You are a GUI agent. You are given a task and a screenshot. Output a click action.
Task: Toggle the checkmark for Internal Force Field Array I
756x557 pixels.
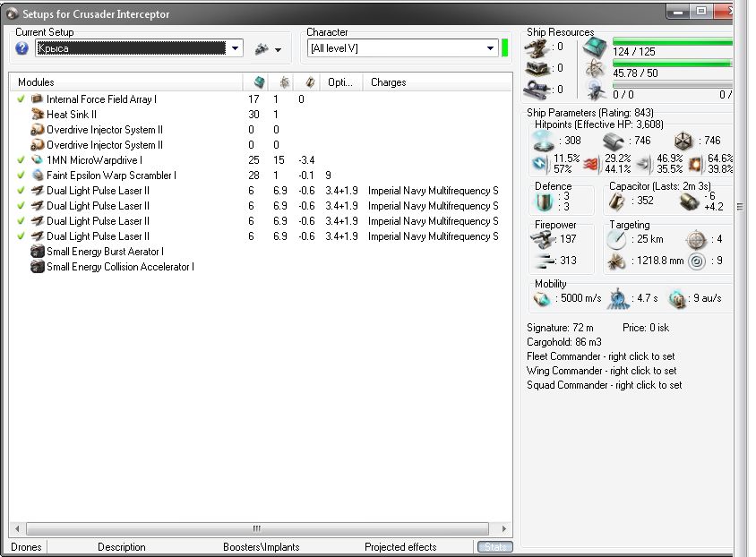pos(21,99)
